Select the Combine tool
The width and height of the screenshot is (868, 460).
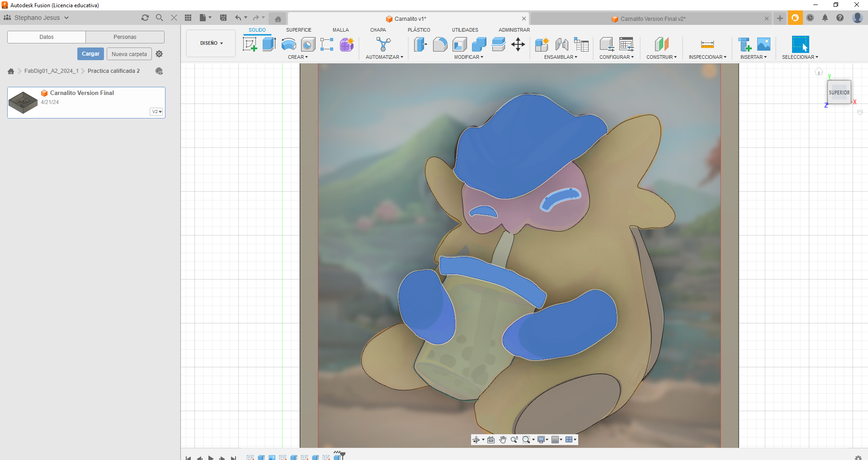479,44
